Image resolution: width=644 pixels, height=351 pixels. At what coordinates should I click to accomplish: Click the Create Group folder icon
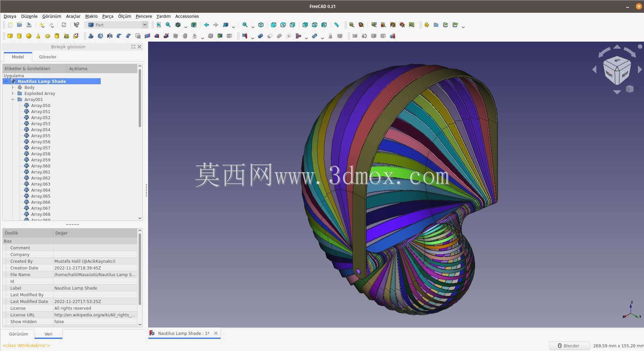coord(436,25)
